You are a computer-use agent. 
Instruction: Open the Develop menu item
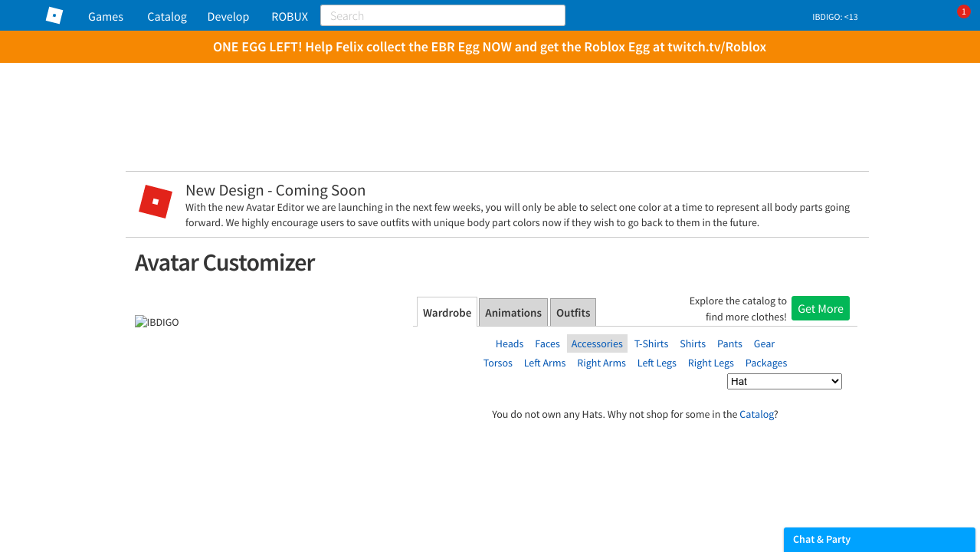pyautogui.click(x=228, y=16)
